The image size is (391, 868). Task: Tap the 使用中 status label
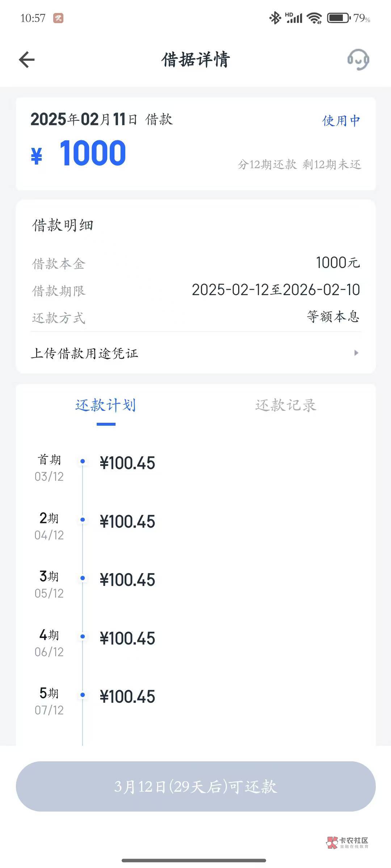[x=341, y=121]
